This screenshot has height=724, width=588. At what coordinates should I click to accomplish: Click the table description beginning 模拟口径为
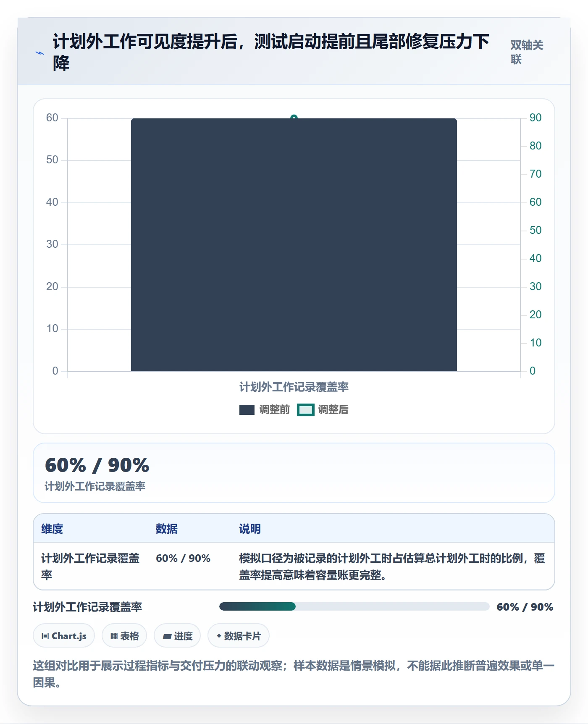392,567
